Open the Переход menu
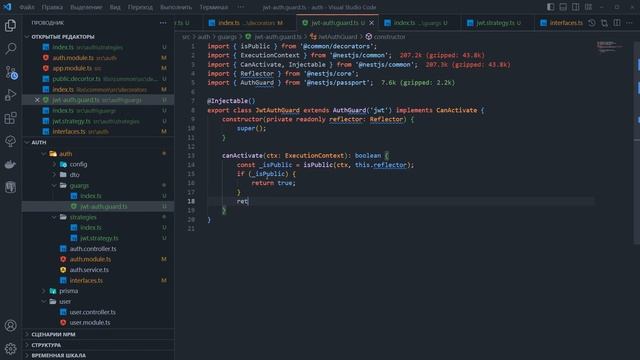Image resolution: width=640 pixels, height=360 pixels. click(140, 7)
